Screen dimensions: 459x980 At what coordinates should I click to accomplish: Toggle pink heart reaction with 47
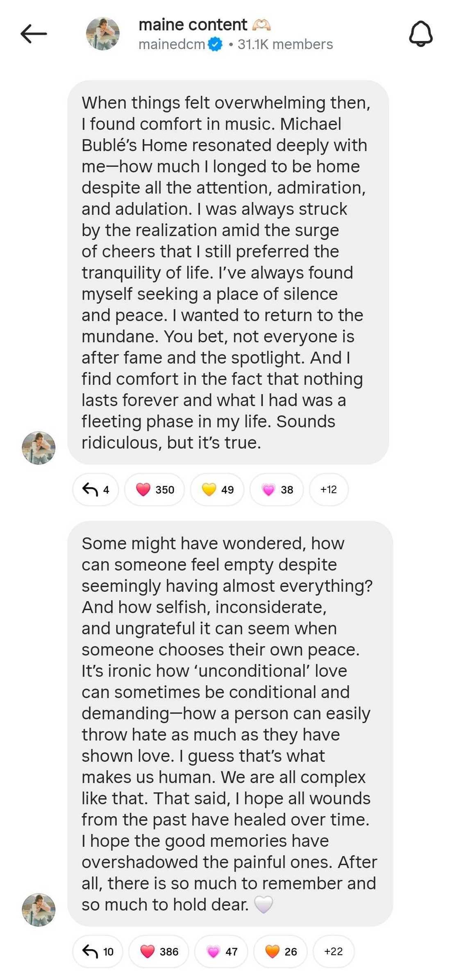(221, 951)
